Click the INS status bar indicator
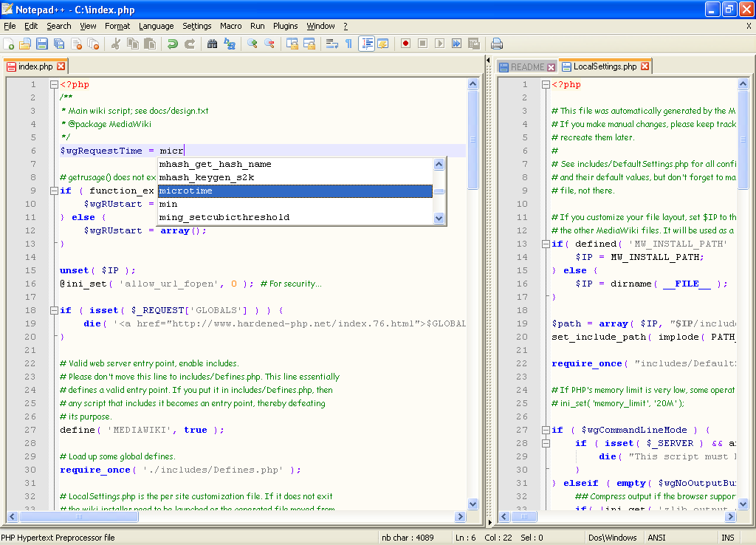This screenshot has width=756, height=545. pos(727,538)
